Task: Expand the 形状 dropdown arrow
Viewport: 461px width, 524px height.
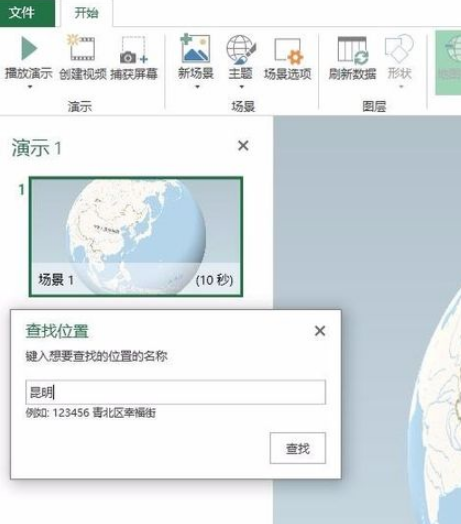Action: 401,87
